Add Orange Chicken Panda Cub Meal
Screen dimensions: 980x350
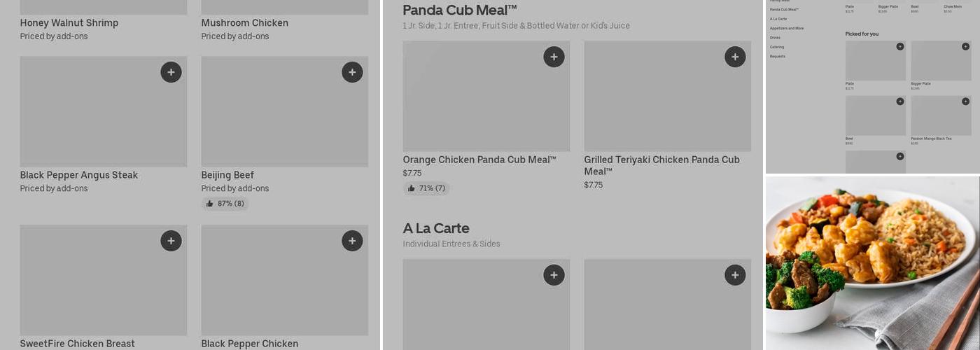pos(554,57)
